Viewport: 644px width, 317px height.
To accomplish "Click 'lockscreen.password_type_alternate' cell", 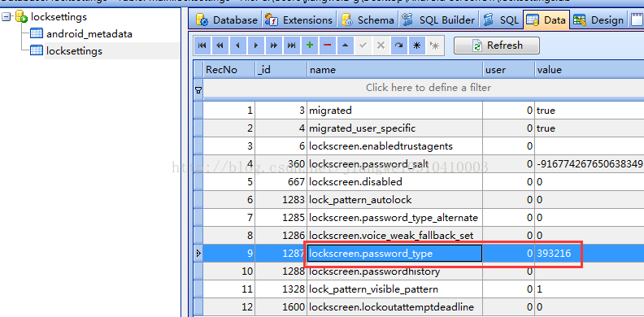I will pos(394,218).
